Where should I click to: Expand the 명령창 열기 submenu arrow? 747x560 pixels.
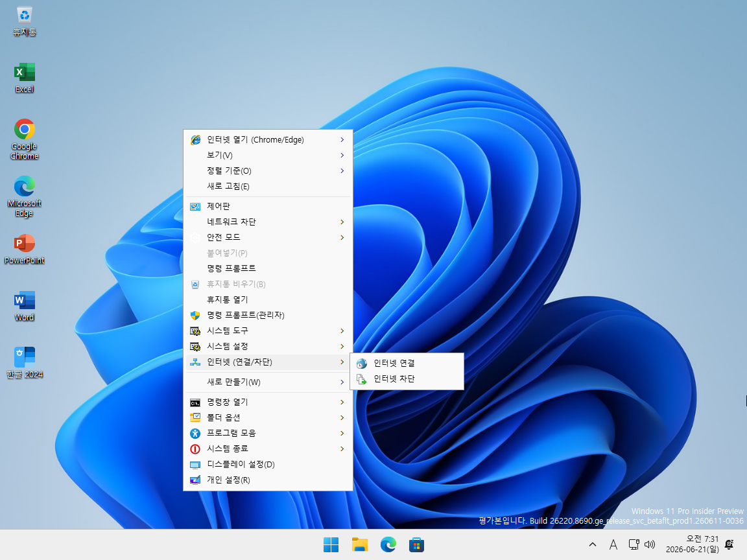pyautogui.click(x=342, y=402)
